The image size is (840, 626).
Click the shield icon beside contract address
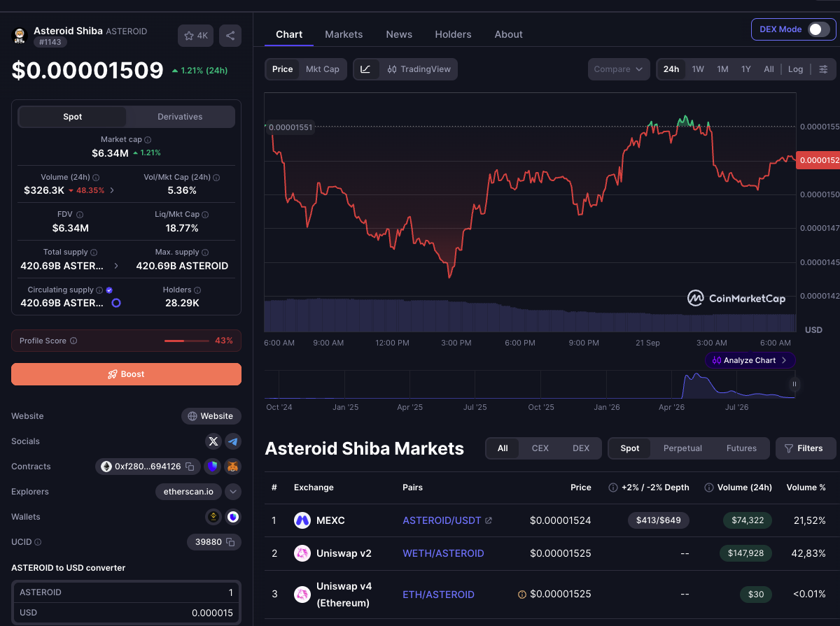click(x=213, y=467)
